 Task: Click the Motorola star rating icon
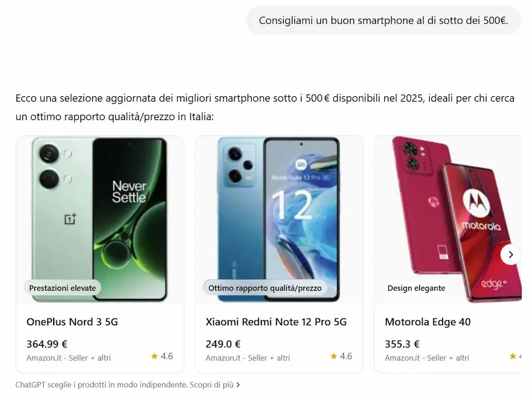click(512, 356)
